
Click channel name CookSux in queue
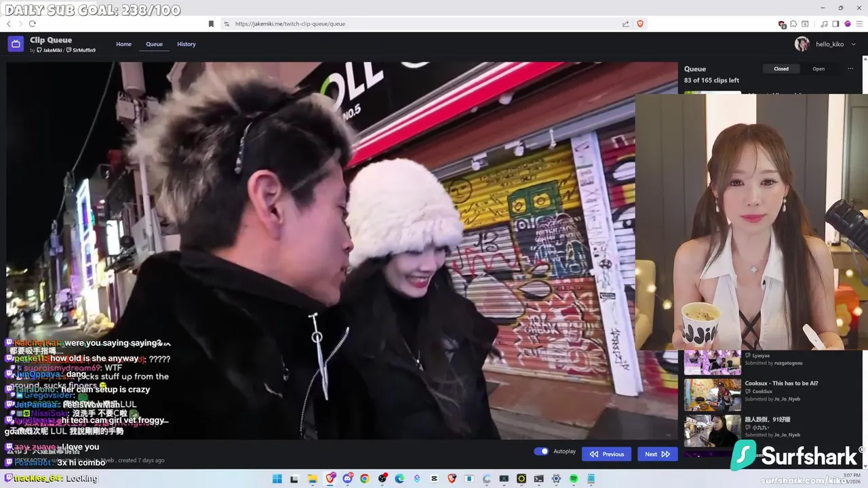pos(762,391)
